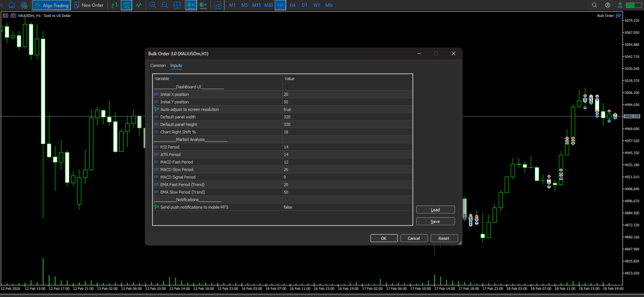Click the Save button
Viewport: 644px width, 297px height.
pyautogui.click(x=435, y=221)
